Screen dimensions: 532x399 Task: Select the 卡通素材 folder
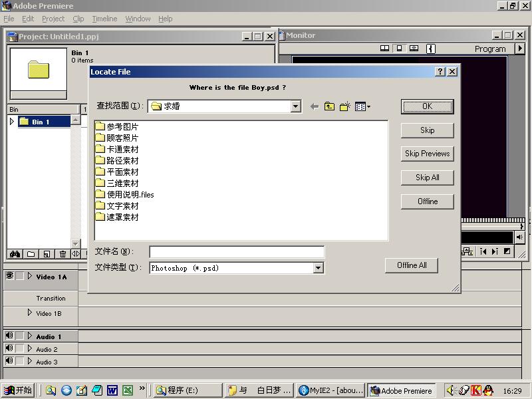point(117,149)
